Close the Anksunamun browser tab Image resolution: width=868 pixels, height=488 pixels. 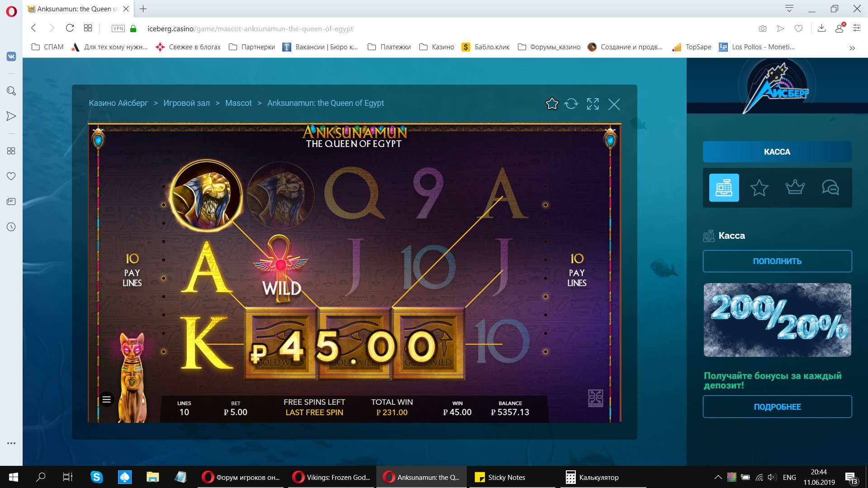[126, 9]
